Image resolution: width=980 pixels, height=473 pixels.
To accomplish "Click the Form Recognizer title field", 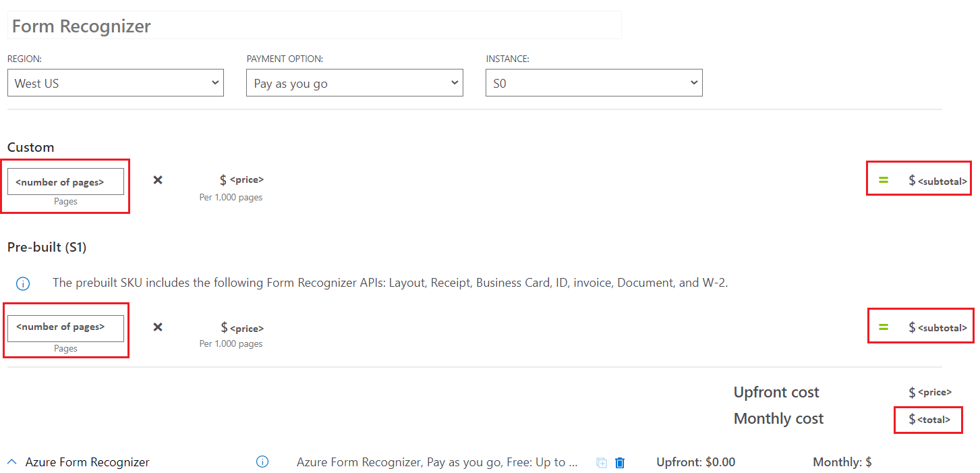I will click(314, 26).
